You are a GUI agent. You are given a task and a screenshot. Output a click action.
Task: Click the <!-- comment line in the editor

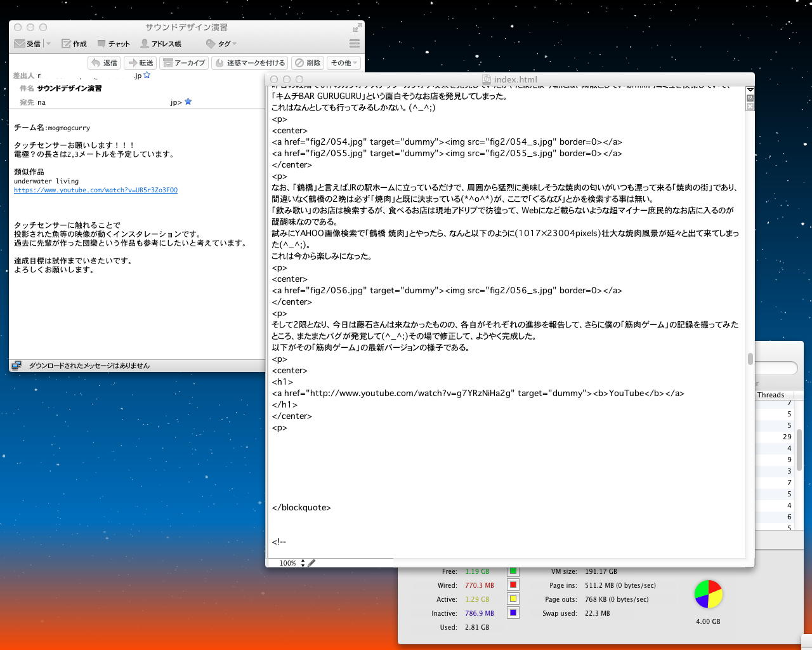279,541
